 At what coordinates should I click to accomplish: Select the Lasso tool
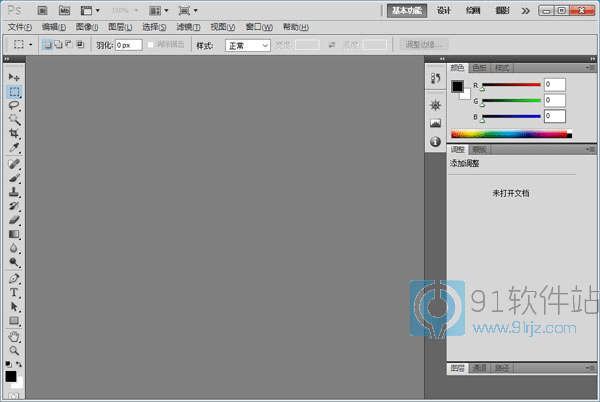pos(14,104)
